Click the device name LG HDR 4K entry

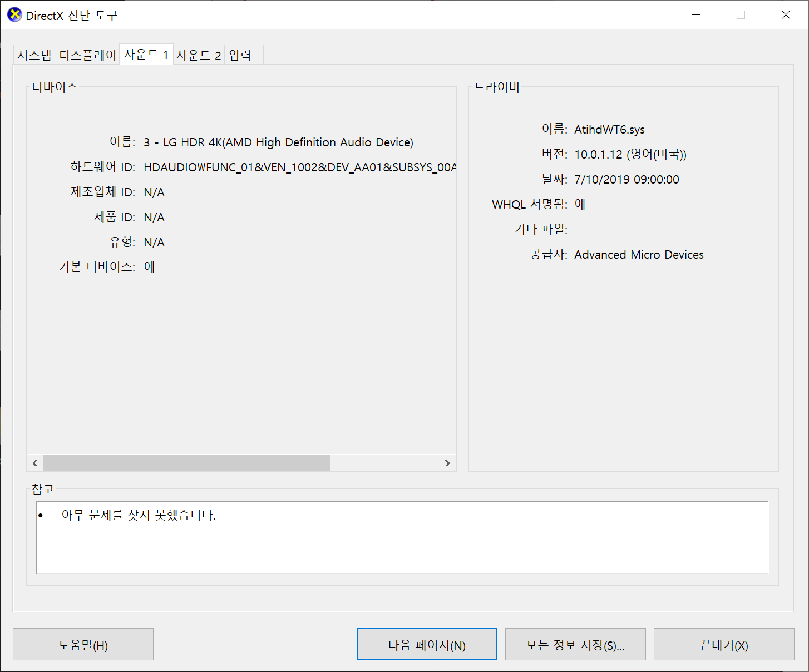click(278, 142)
